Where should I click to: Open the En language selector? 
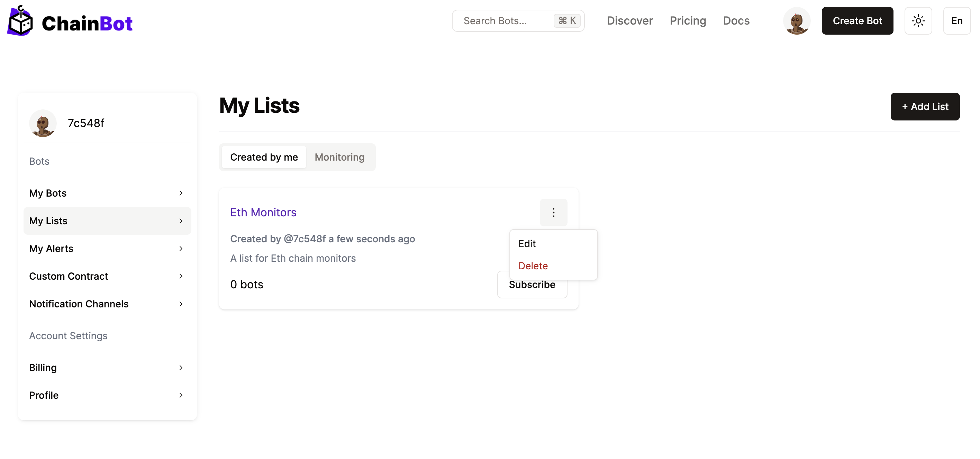pos(956,21)
